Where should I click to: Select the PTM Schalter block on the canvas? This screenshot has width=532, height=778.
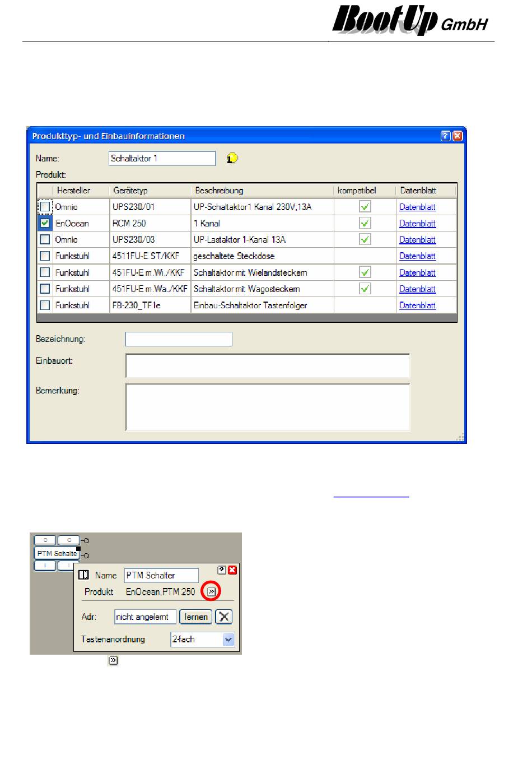(x=57, y=553)
